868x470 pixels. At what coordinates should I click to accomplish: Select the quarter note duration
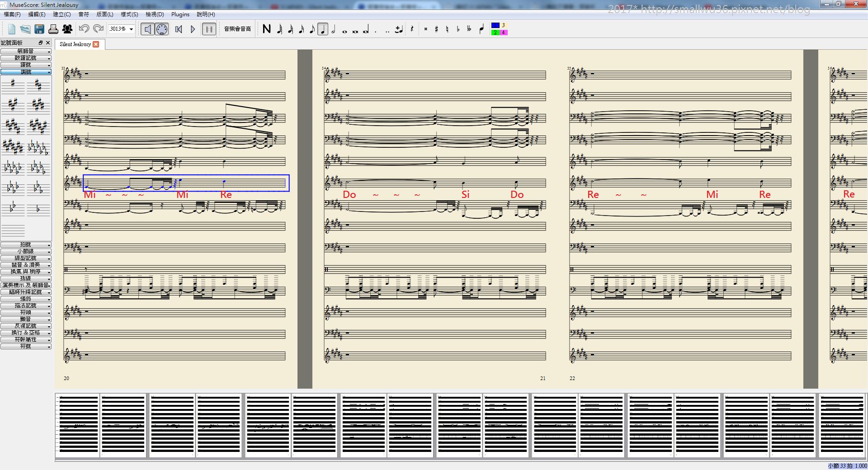(x=323, y=29)
